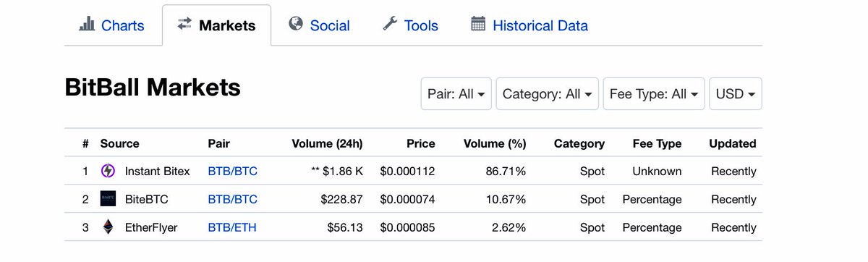The width and height of the screenshot is (868, 262).
Task: Click the BiteBTC logo icon
Action: pyautogui.click(x=108, y=199)
